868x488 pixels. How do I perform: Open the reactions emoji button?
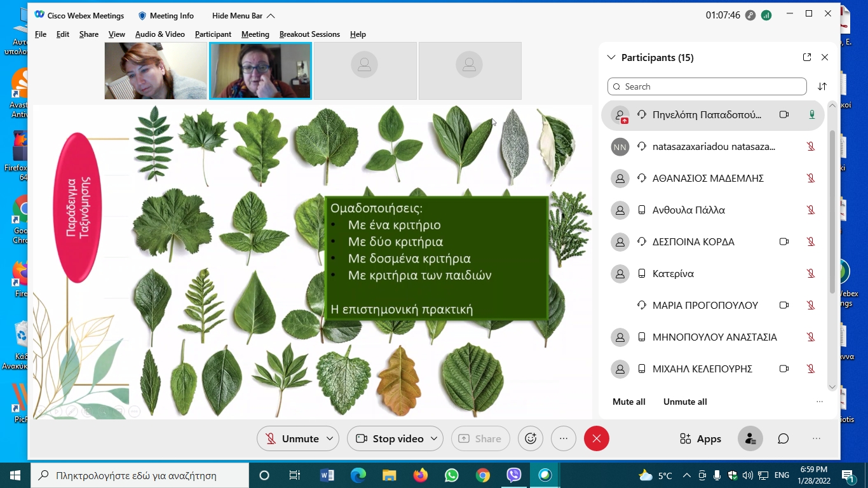(x=531, y=438)
